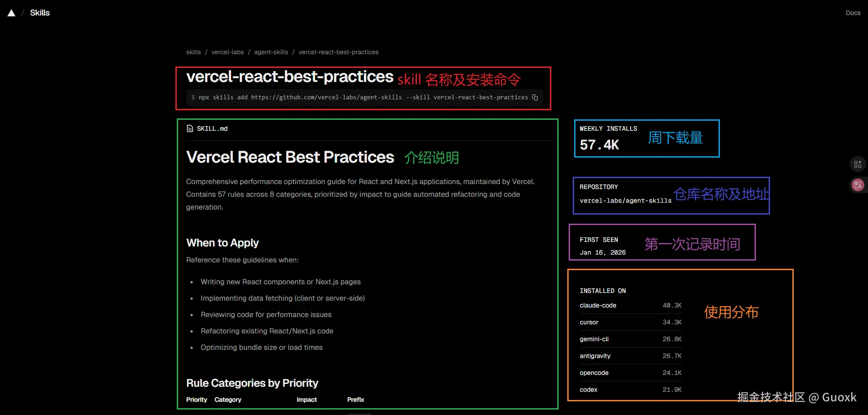Click the opencode row
The width and height of the screenshot is (868, 415).
click(x=631, y=373)
